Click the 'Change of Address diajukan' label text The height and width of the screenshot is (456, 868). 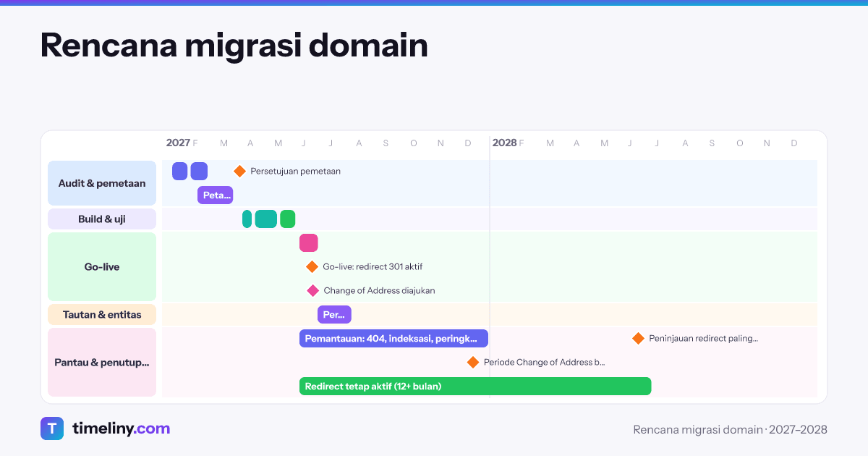pos(379,290)
